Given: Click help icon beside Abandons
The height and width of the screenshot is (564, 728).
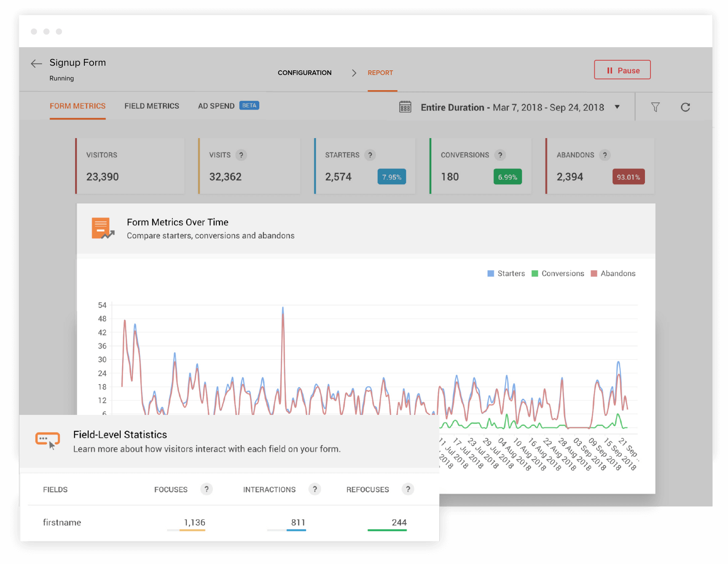Looking at the screenshot, I should pos(604,155).
